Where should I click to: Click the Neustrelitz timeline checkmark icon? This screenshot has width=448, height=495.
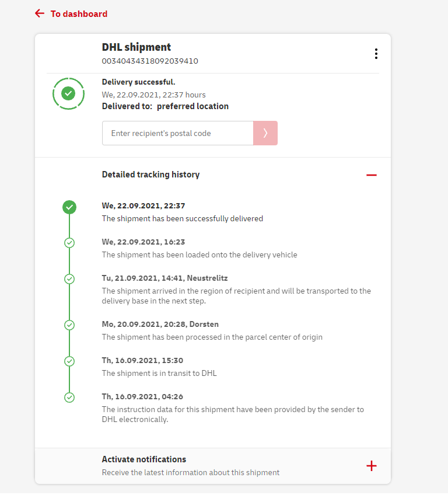(69, 279)
